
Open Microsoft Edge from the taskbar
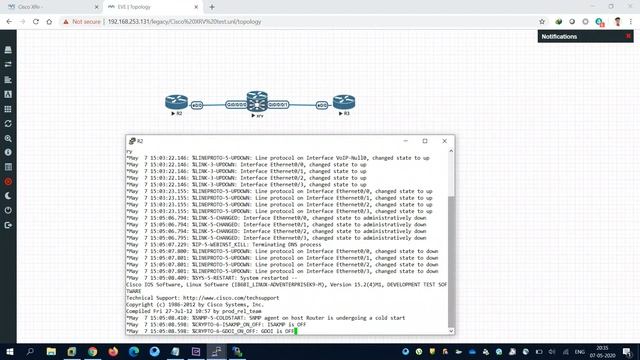(134, 351)
